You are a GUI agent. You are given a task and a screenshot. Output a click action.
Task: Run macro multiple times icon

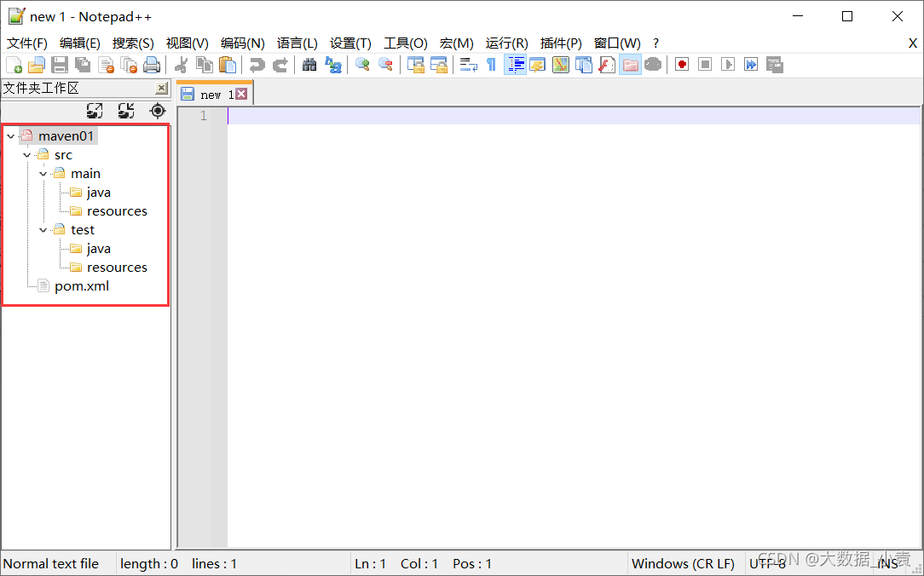coord(751,65)
